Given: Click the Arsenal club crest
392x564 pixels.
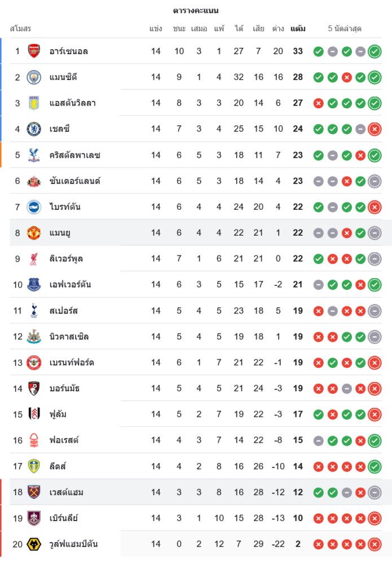Looking at the screenshot, I should (x=34, y=51).
